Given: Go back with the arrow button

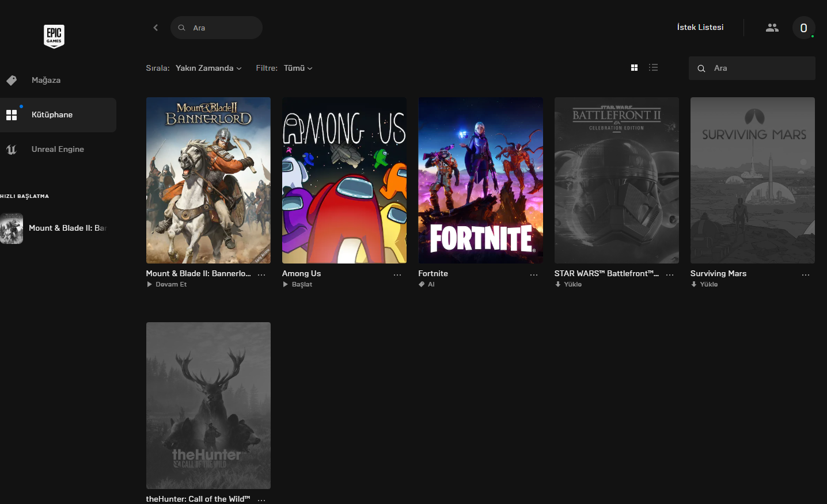Looking at the screenshot, I should click(155, 28).
